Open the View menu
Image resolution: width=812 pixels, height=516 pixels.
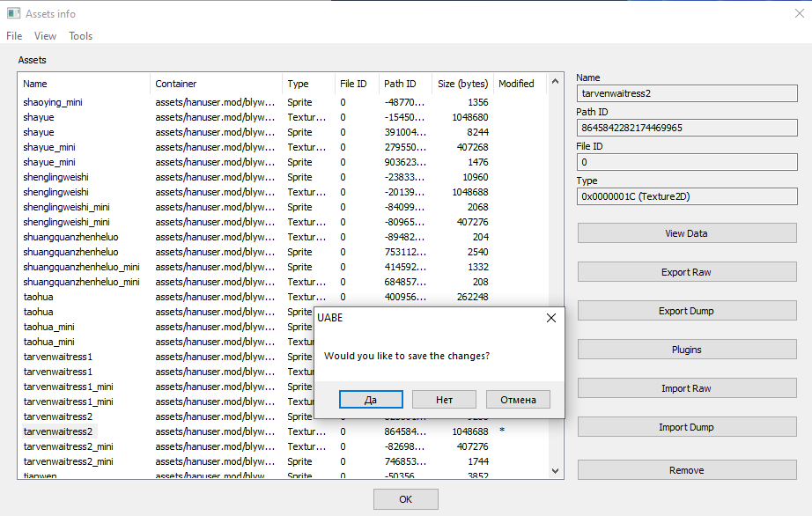point(45,36)
